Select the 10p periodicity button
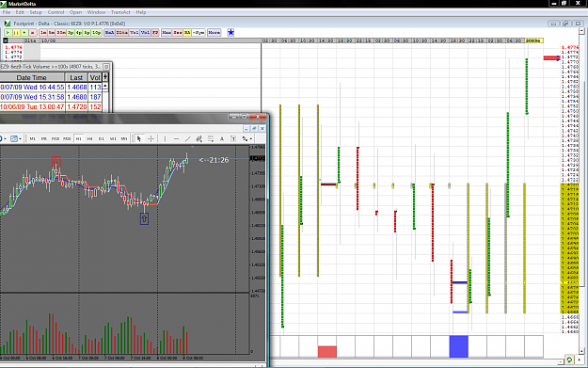Image resolution: width=588 pixels, height=368 pixels. tap(96, 33)
